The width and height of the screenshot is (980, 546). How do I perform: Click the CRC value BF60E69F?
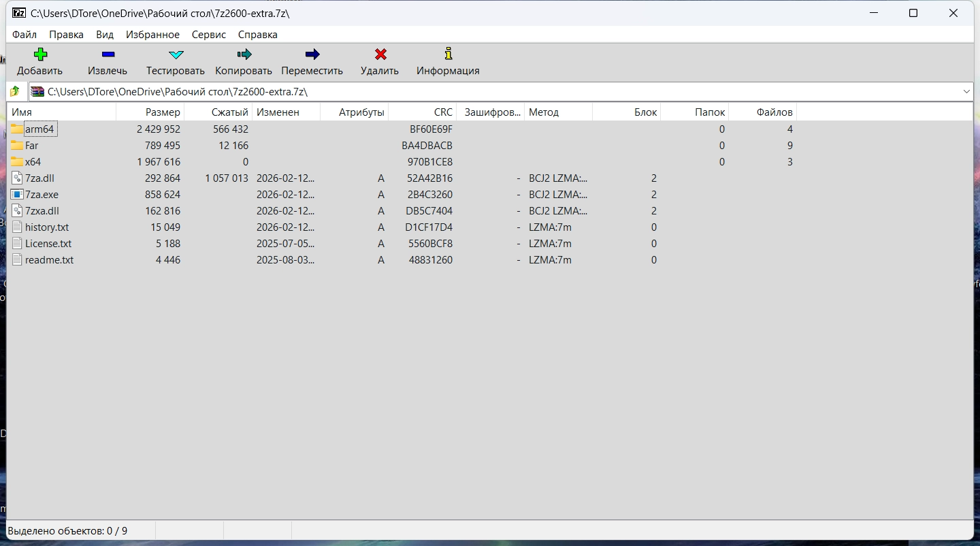coord(431,129)
